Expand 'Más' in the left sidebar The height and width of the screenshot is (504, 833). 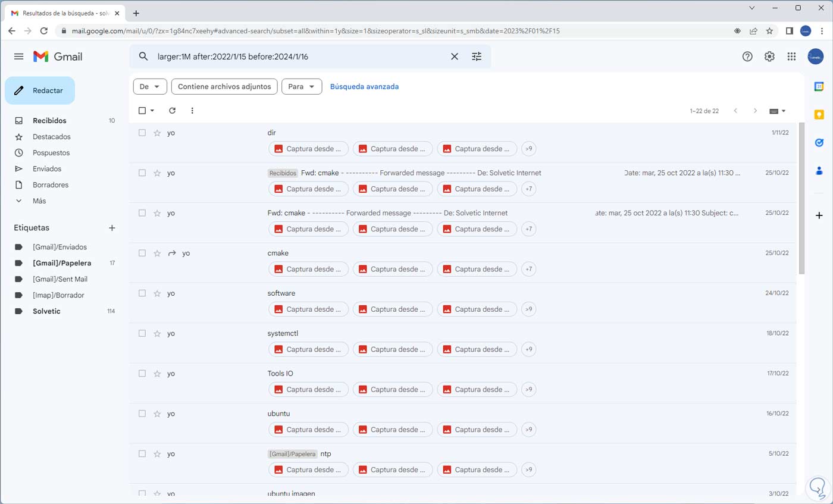tap(39, 201)
